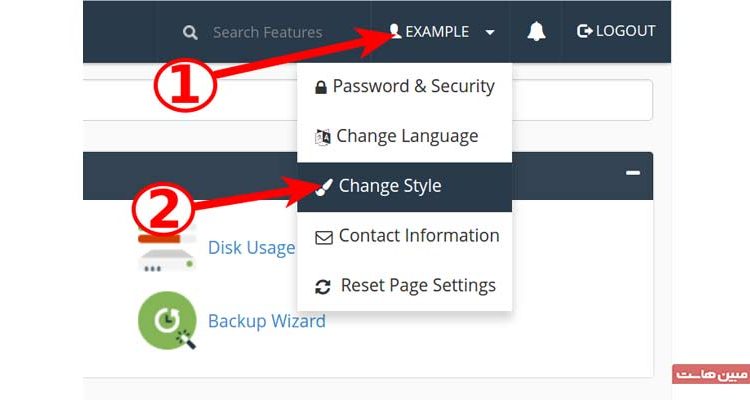This screenshot has width=750, height=400.
Task: Click the logout arrow icon
Action: (x=585, y=31)
